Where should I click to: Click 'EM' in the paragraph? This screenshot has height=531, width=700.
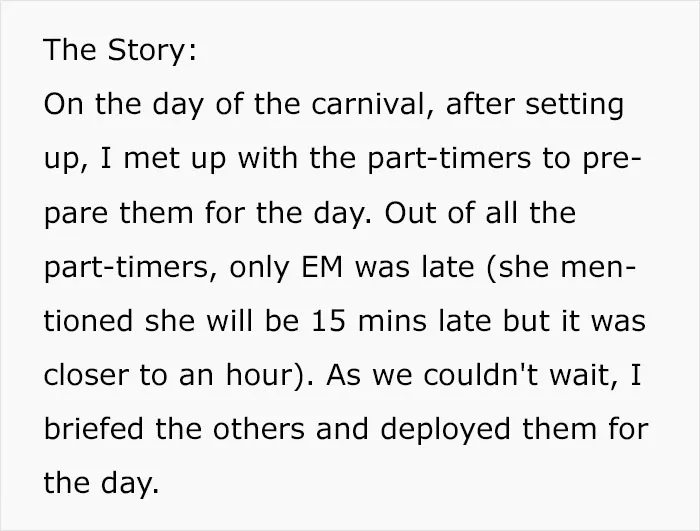tap(322, 267)
